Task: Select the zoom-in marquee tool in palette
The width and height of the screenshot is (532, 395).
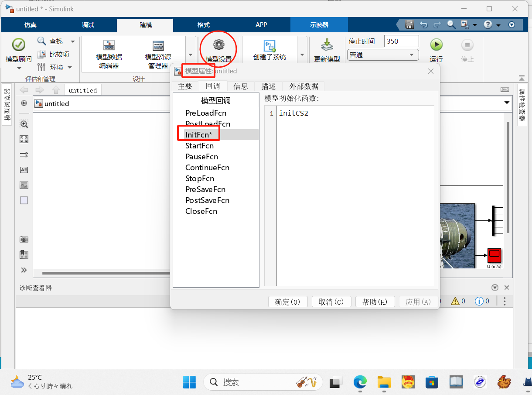Action: point(24,124)
